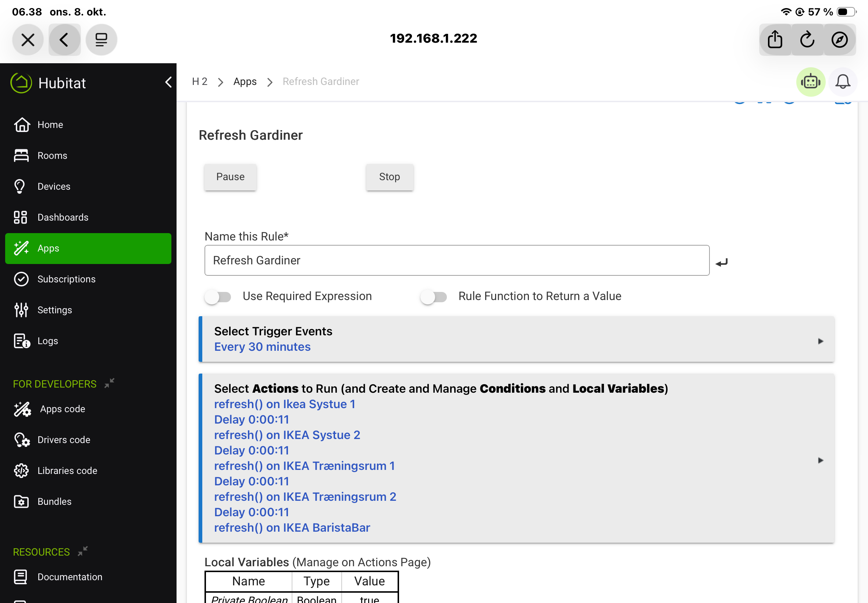
Task: Click the enter arrow beside rule name
Action: tap(721, 262)
